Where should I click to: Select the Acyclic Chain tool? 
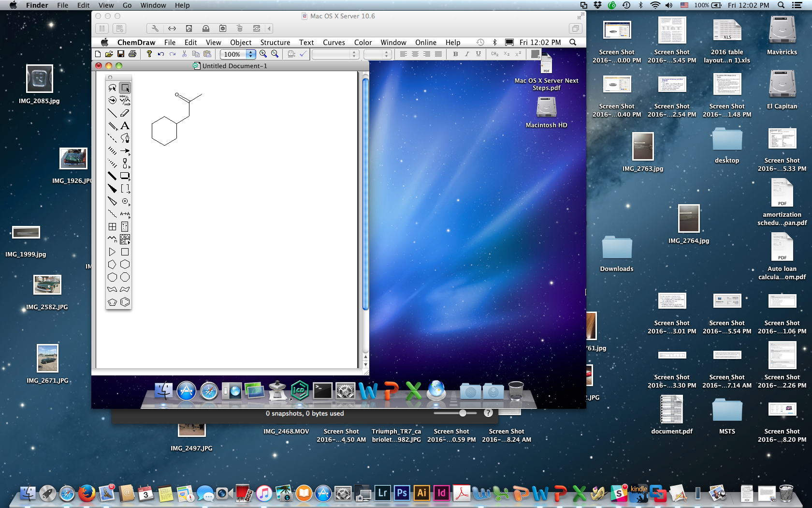(x=112, y=239)
